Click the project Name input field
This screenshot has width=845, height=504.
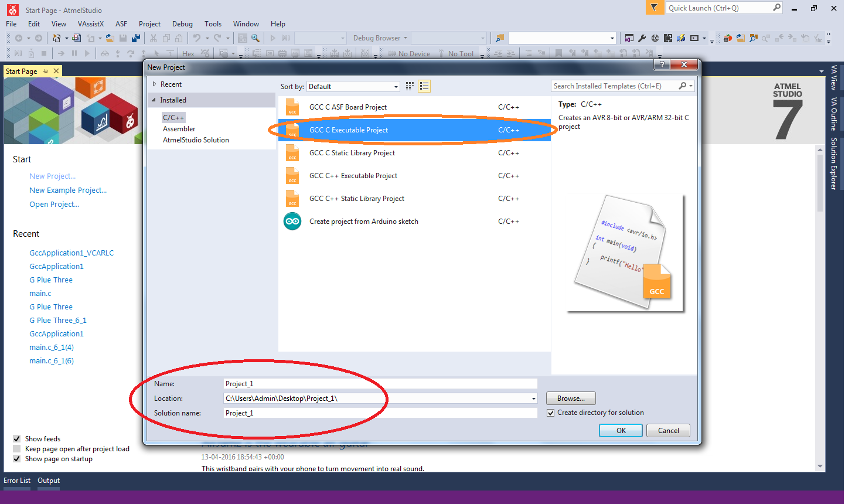click(x=380, y=384)
